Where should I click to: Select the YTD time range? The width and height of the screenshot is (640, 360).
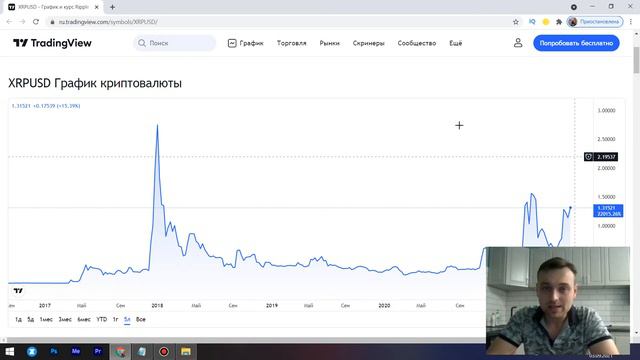(x=102, y=319)
